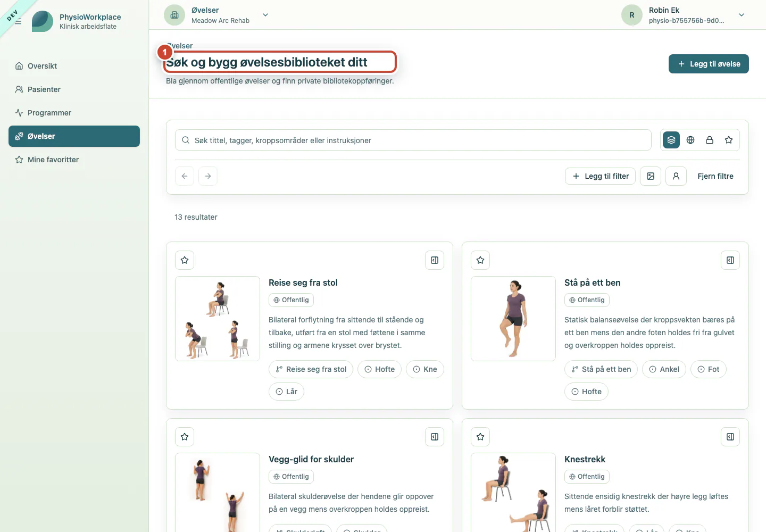This screenshot has height=532, width=766.
Task: Click the PhysioWorkplace logo
Action: (x=43, y=21)
